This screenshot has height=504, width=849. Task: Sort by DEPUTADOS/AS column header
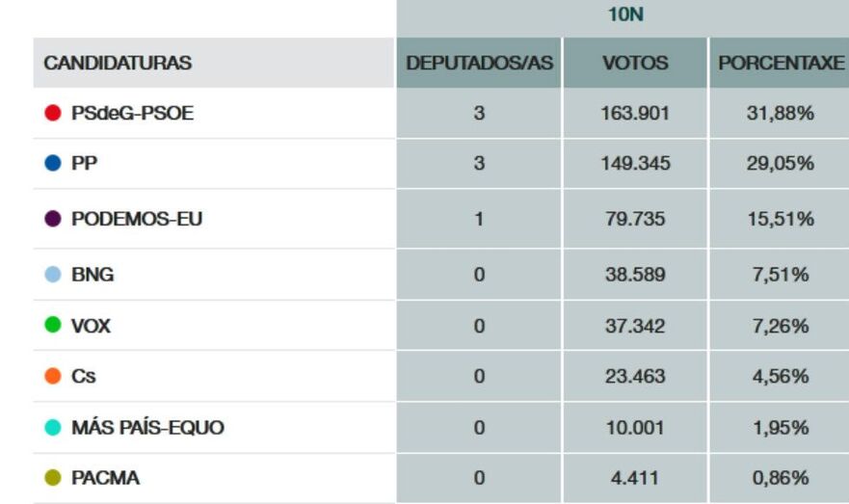click(480, 64)
